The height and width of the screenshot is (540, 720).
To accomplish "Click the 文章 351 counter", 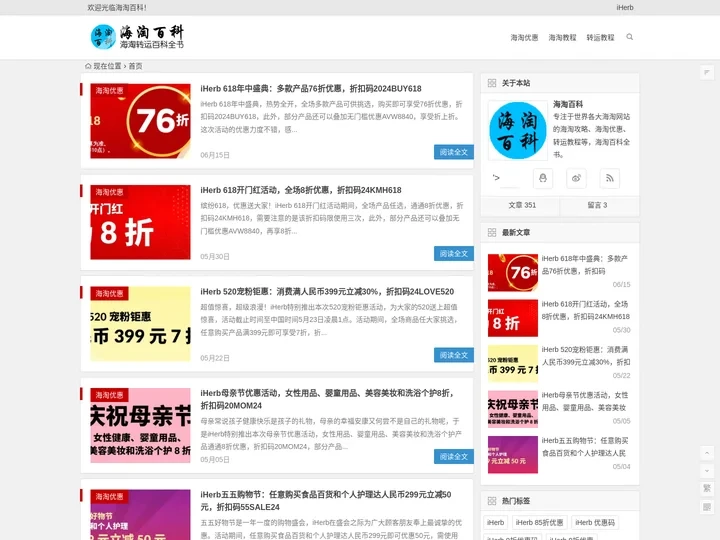I will [x=522, y=205].
